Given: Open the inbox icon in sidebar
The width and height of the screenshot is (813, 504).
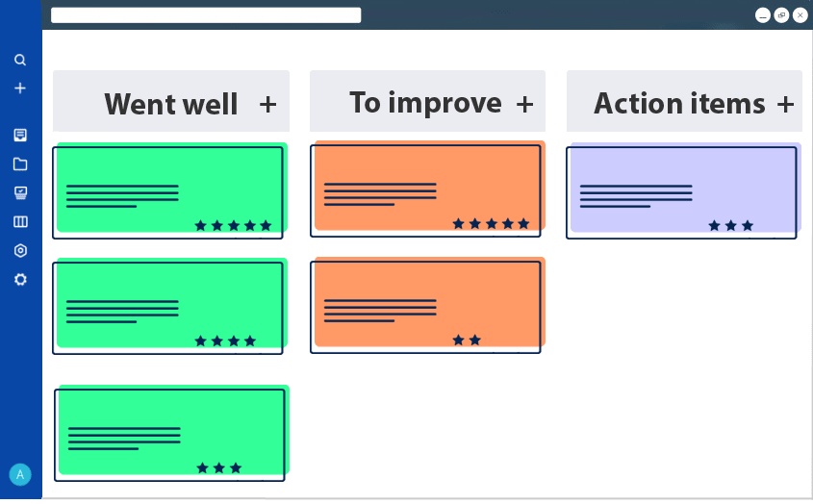Looking at the screenshot, I should coord(20,135).
